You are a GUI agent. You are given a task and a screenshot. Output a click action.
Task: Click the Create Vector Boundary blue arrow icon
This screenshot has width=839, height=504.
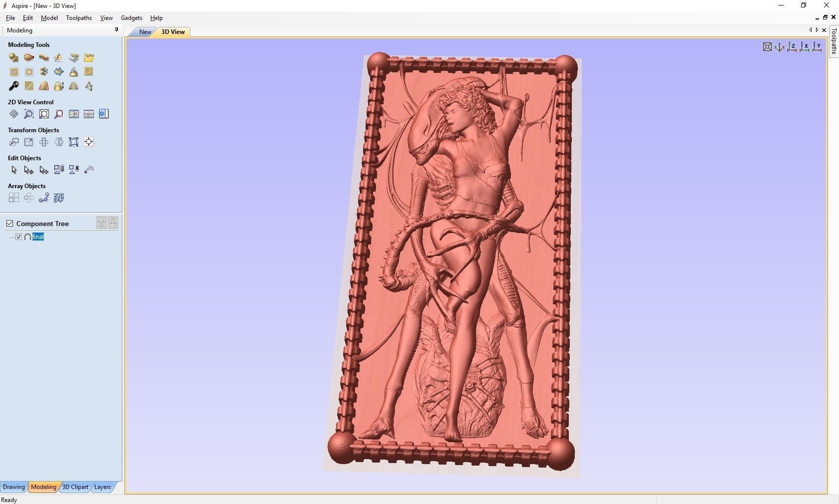[59, 72]
